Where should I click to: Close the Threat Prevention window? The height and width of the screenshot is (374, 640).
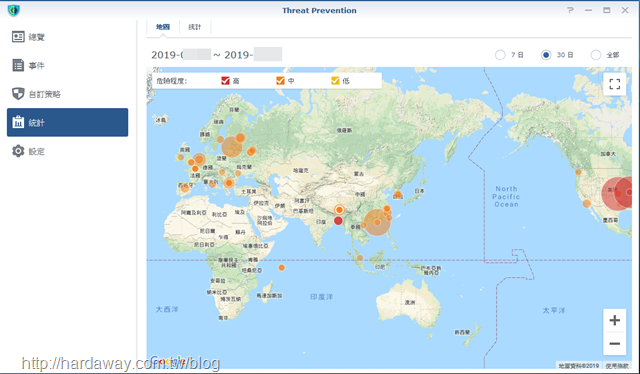pyautogui.click(x=625, y=10)
